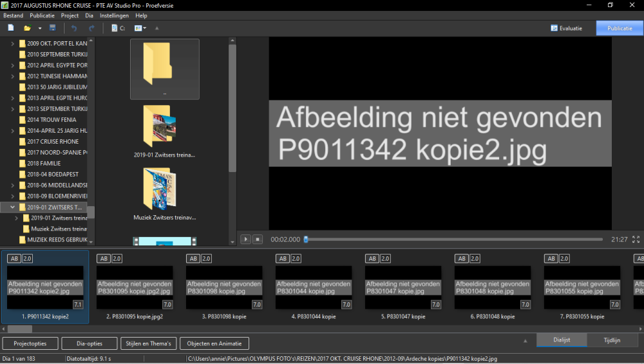This screenshot has width=644, height=364.
Task: Open the file view mode dropdown
Action: pos(140,28)
